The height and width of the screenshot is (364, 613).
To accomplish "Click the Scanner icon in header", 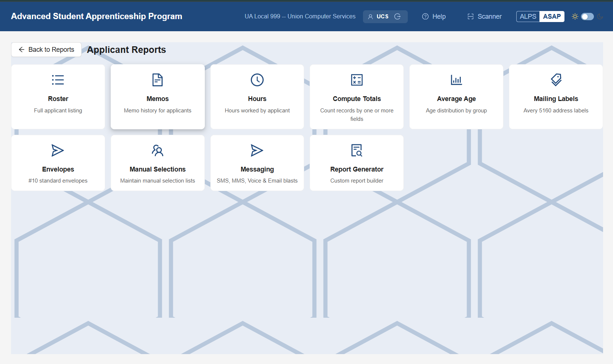I will tap(471, 17).
